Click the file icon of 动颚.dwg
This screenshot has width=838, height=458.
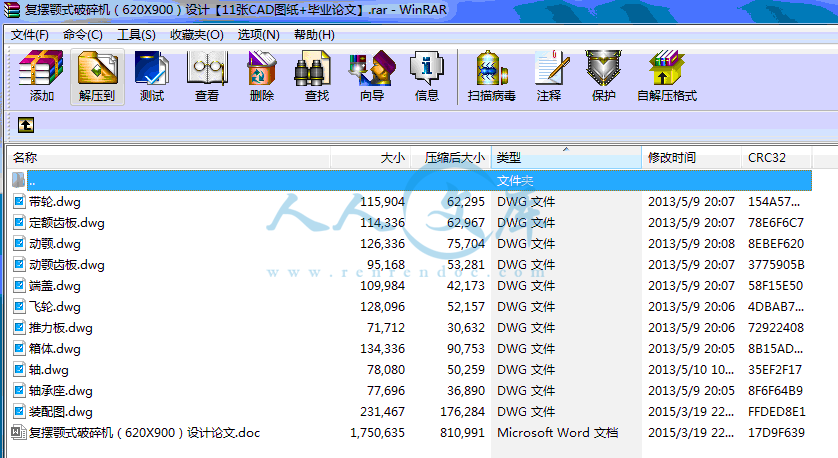[x=19, y=244]
